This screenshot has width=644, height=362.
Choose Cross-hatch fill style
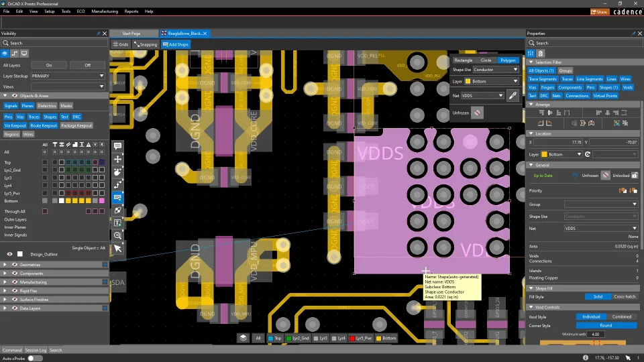click(625, 296)
